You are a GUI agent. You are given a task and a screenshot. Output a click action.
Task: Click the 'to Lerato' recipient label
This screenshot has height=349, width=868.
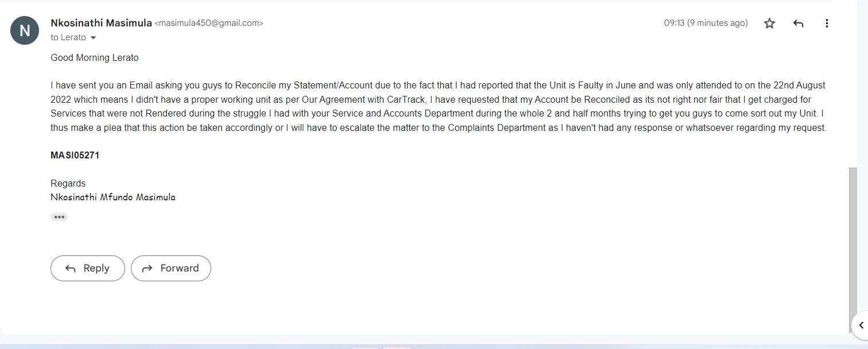[68, 37]
